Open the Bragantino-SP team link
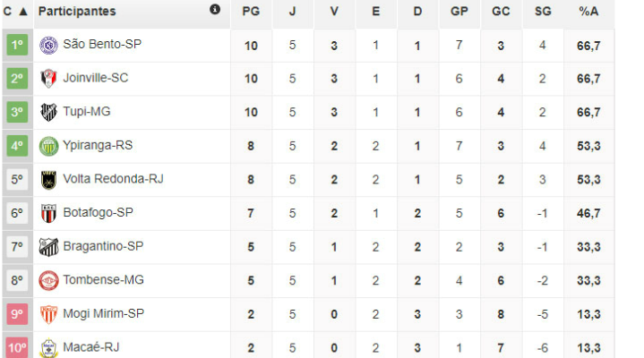 [103, 246]
